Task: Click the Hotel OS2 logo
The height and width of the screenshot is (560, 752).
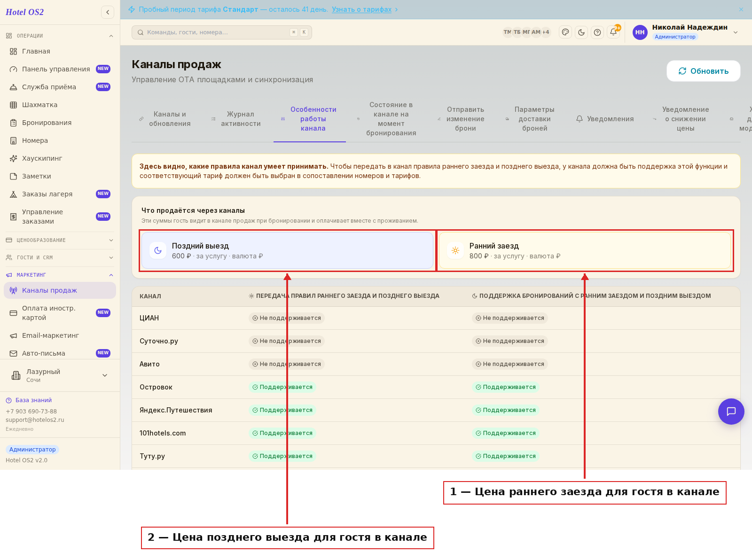Action: pos(24,12)
